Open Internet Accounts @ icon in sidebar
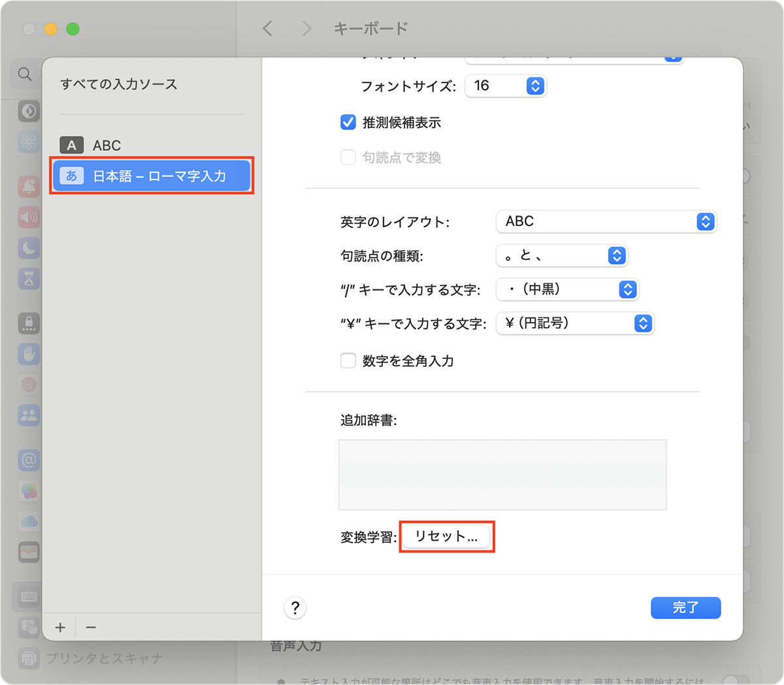 (29, 460)
